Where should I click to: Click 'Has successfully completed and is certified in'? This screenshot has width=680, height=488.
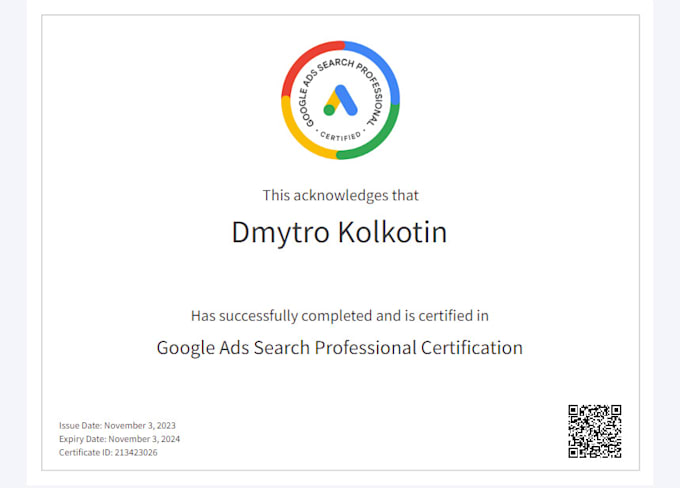340,316
